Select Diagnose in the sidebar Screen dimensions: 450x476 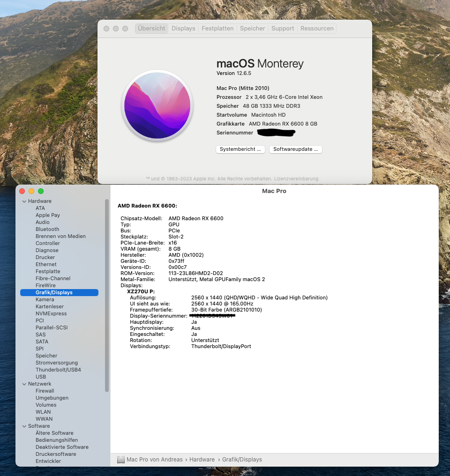pos(47,251)
